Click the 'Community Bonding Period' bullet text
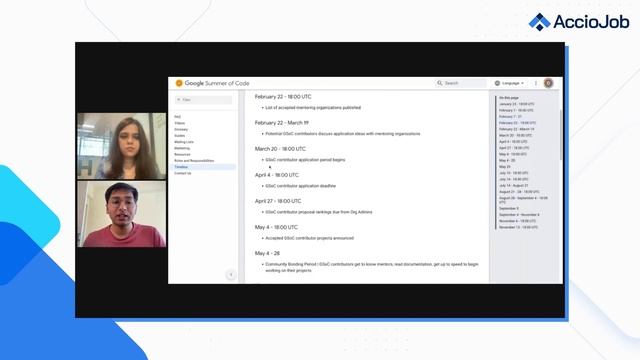Screen dimensions: 640x360 click(x=372, y=267)
